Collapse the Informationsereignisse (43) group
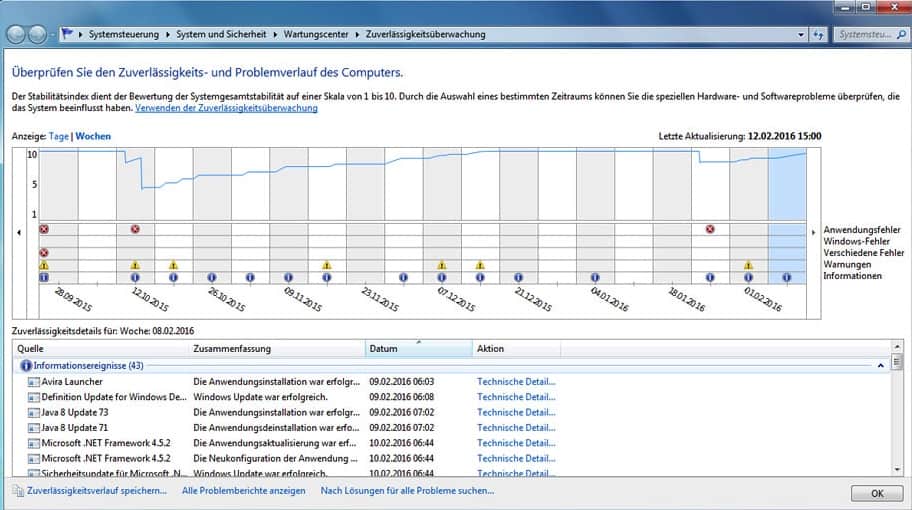The width and height of the screenshot is (912, 510). point(881,366)
